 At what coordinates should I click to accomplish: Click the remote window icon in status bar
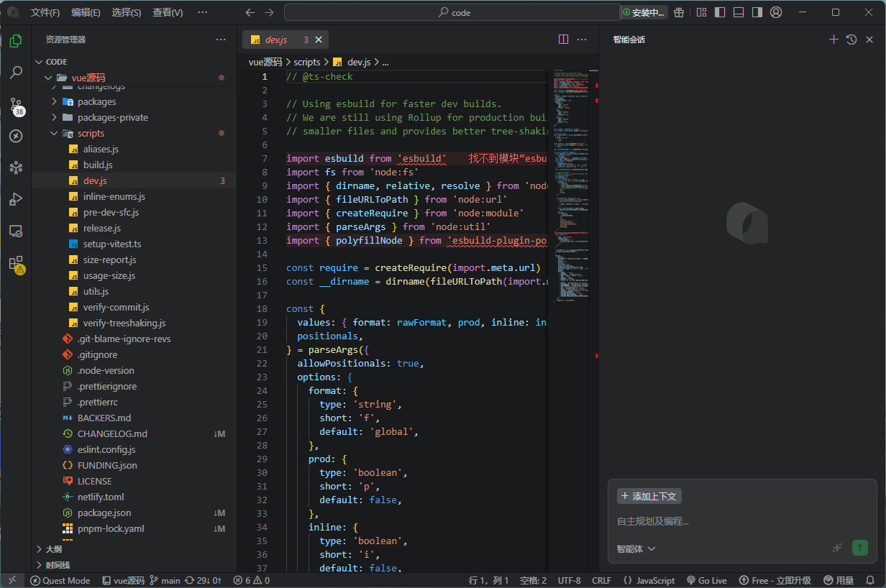(x=12, y=580)
